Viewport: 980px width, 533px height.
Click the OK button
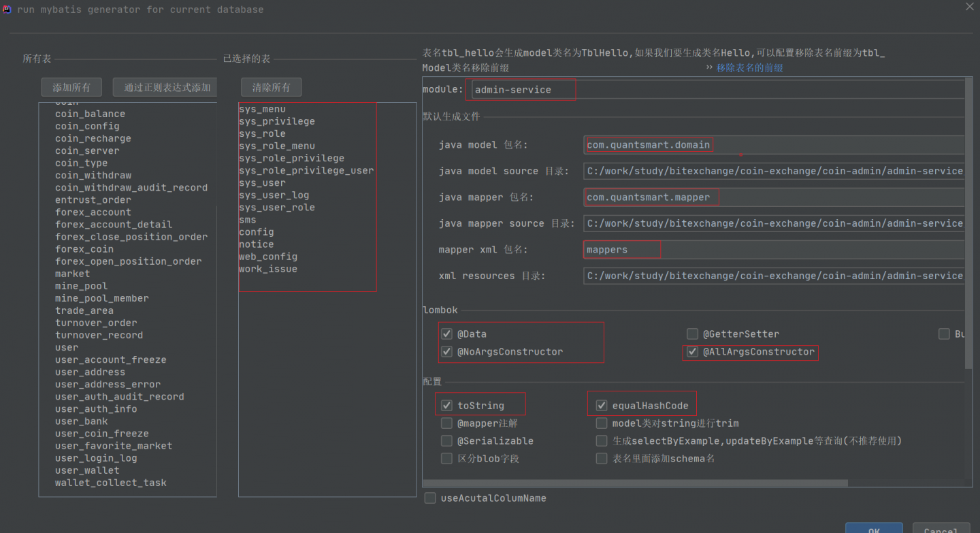[873, 529]
